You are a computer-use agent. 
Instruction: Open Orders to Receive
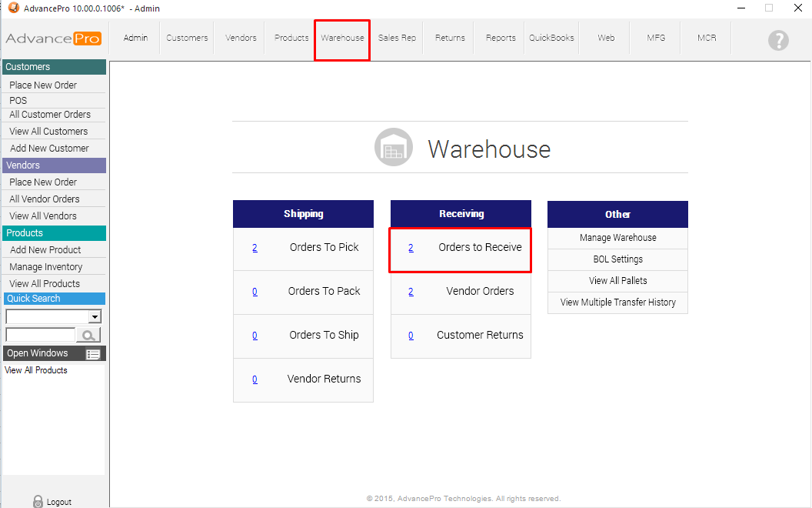(x=480, y=247)
